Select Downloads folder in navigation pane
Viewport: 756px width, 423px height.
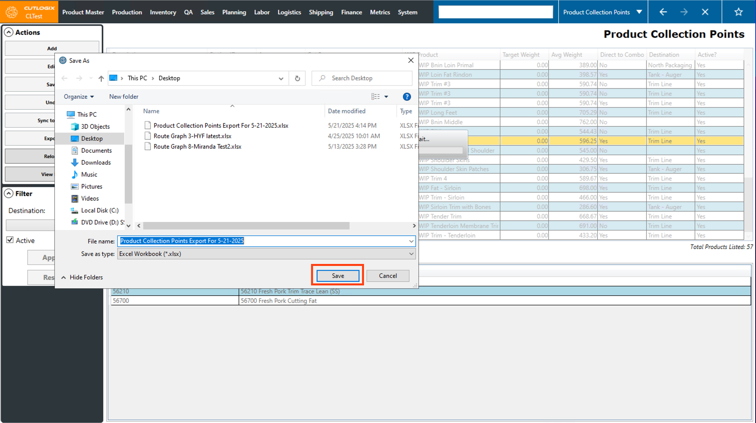[x=95, y=162]
